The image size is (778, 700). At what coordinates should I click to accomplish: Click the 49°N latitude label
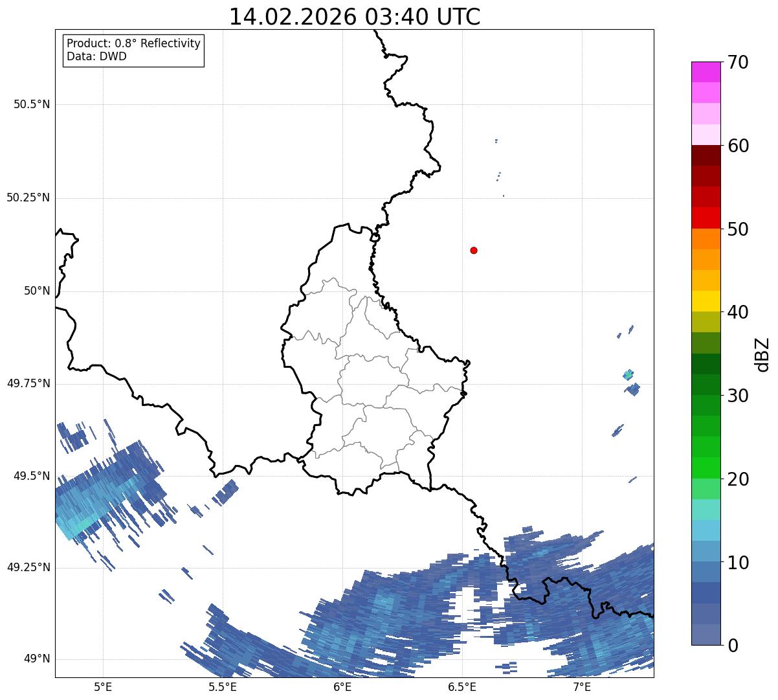pyautogui.click(x=37, y=659)
